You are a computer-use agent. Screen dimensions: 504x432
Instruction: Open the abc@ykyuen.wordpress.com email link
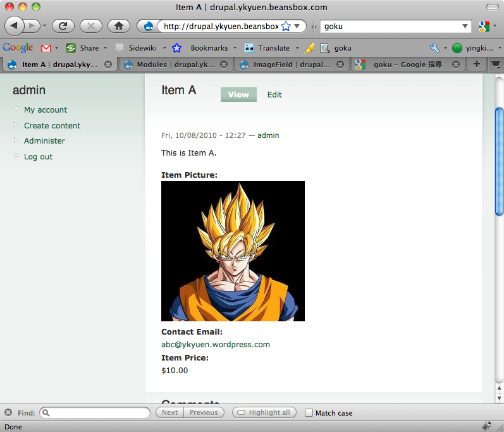coord(216,345)
